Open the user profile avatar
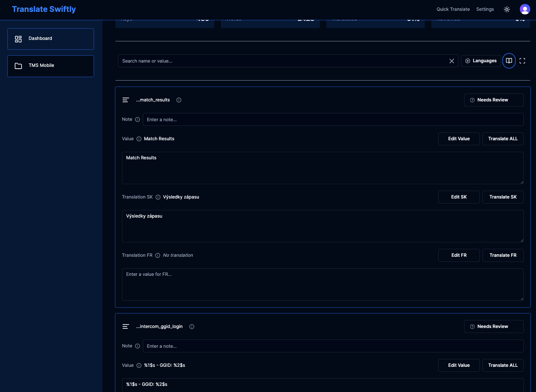536x392 pixels. click(x=525, y=9)
